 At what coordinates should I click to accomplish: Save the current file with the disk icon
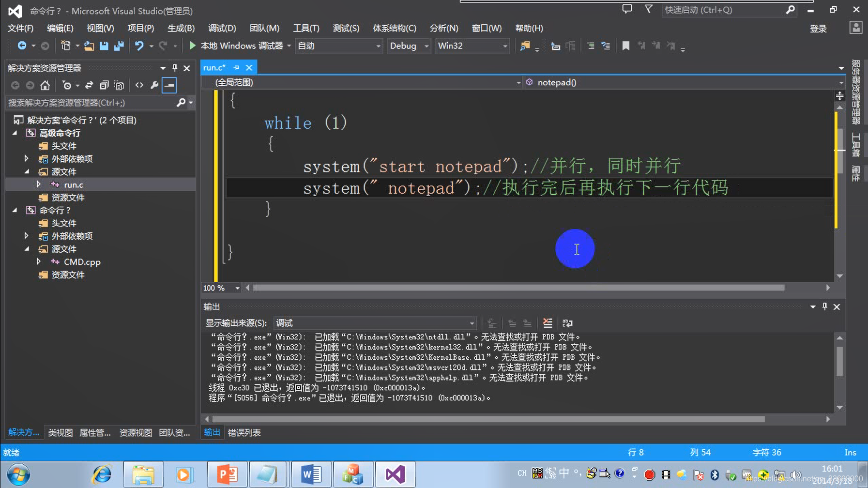[x=104, y=46]
